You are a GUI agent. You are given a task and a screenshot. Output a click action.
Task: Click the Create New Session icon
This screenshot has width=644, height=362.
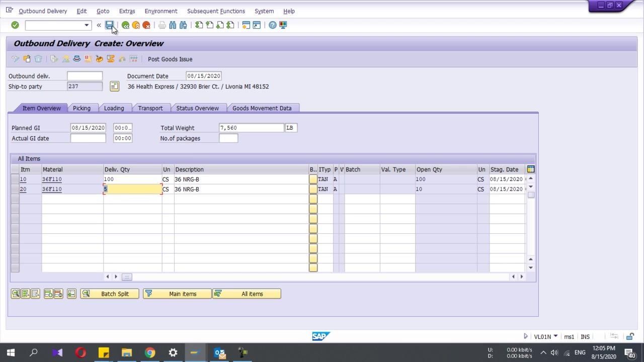click(x=246, y=25)
